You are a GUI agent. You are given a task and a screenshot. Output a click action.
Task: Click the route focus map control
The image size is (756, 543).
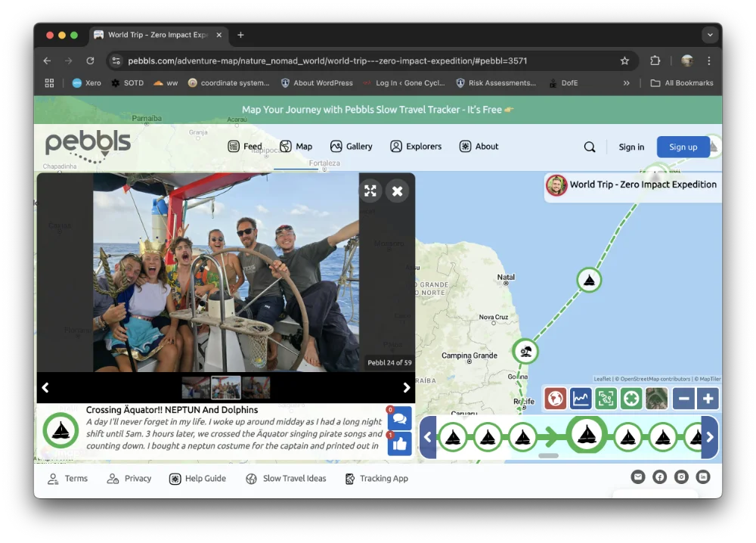click(606, 399)
